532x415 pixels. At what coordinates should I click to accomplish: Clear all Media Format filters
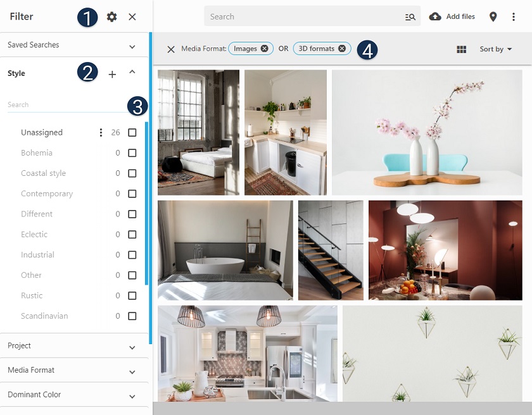pos(170,49)
